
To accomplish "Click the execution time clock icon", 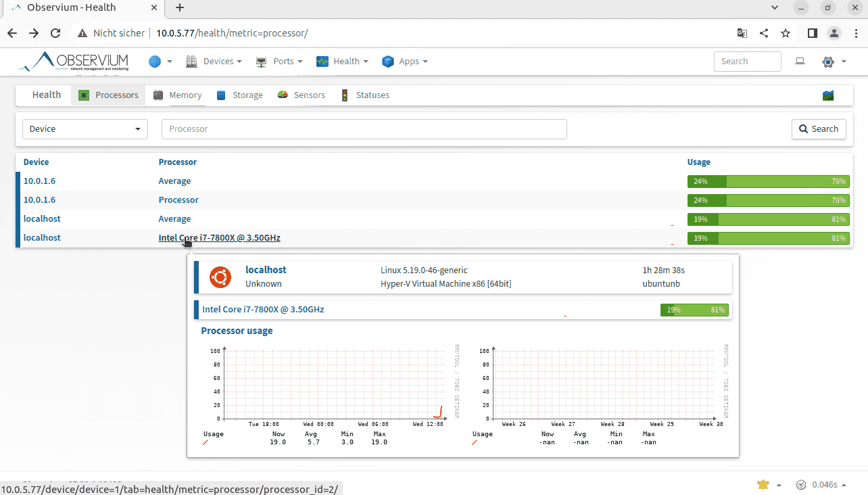I will tap(802, 484).
